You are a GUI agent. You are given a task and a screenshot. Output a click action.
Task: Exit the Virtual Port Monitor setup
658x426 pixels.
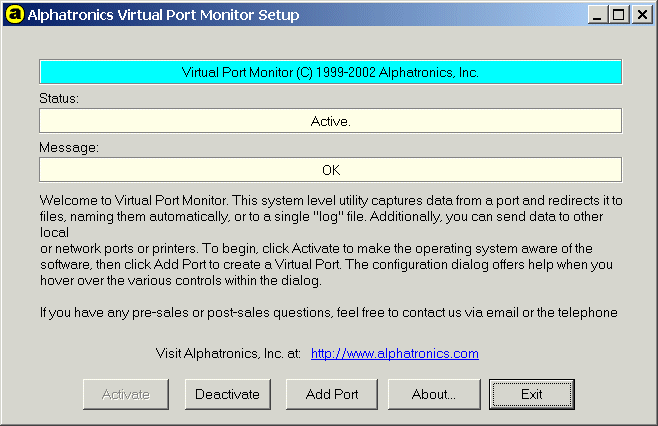click(x=532, y=394)
